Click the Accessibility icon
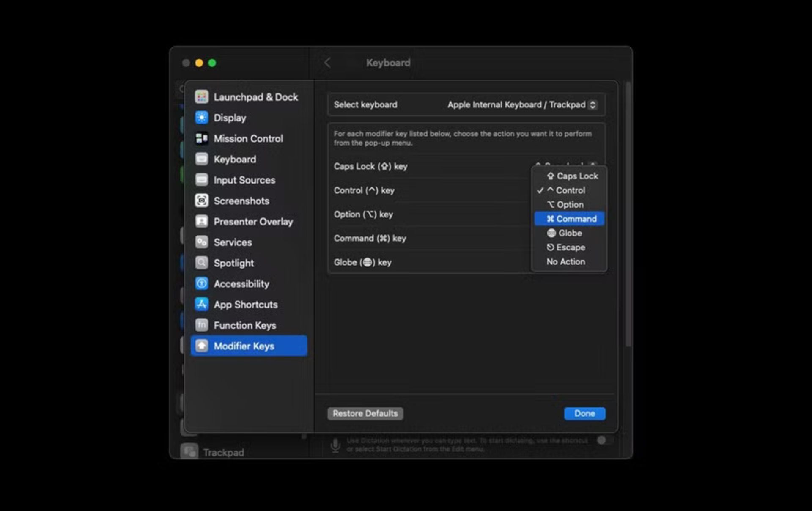Viewport: 812px width, 511px height. coord(203,284)
